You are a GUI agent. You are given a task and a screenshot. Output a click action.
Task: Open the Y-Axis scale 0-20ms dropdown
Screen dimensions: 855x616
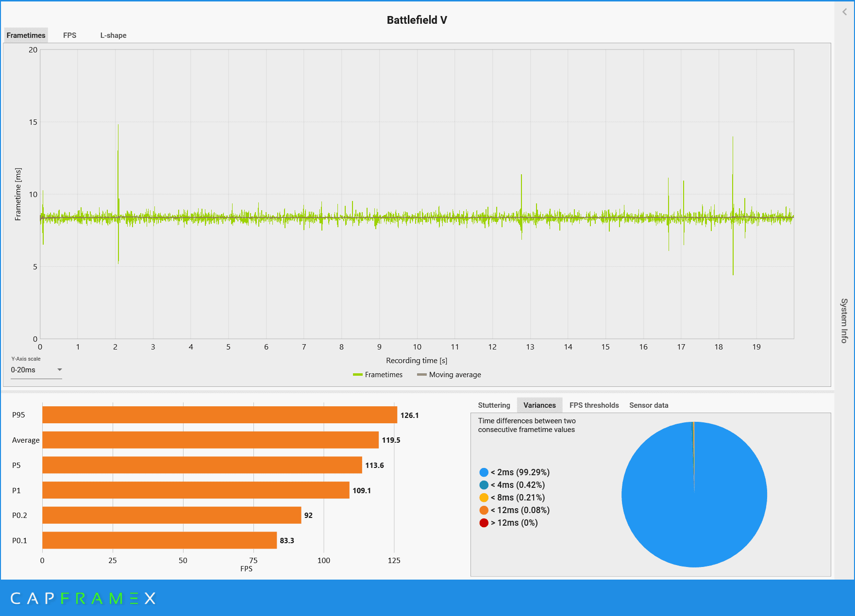tap(36, 370)
